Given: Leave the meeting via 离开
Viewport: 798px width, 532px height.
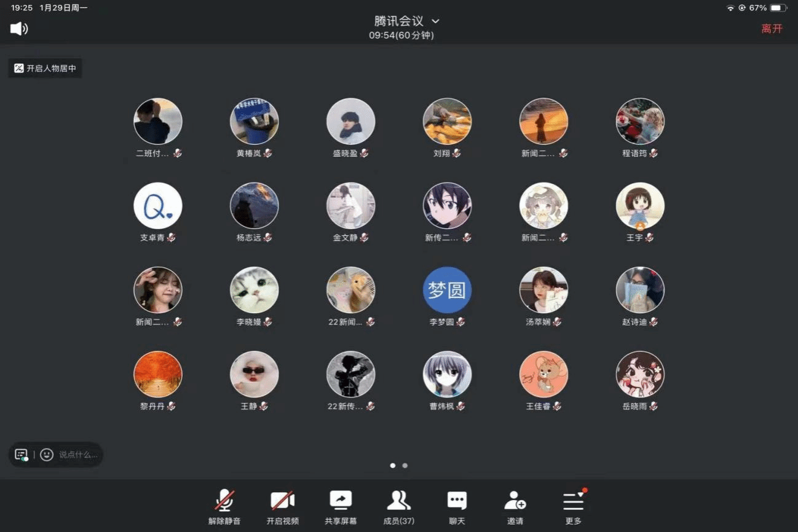Looking at the screenshot, I should click(772, 28).
